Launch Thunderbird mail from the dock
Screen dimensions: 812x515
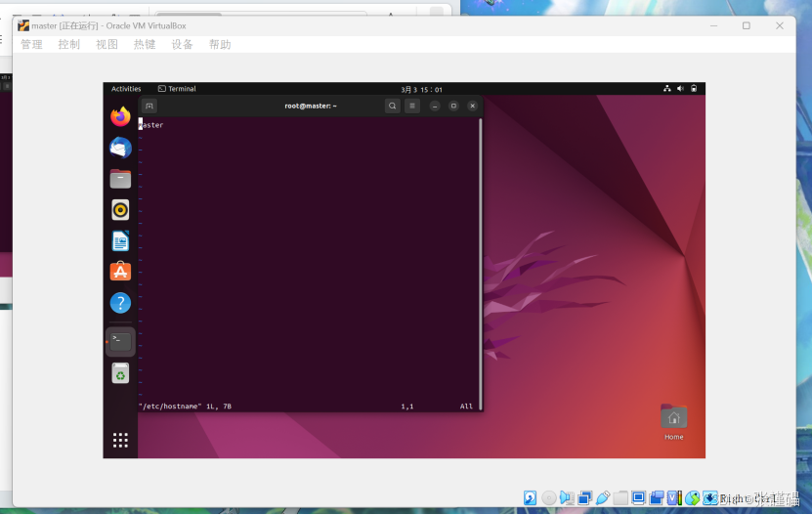coord(120,148)
